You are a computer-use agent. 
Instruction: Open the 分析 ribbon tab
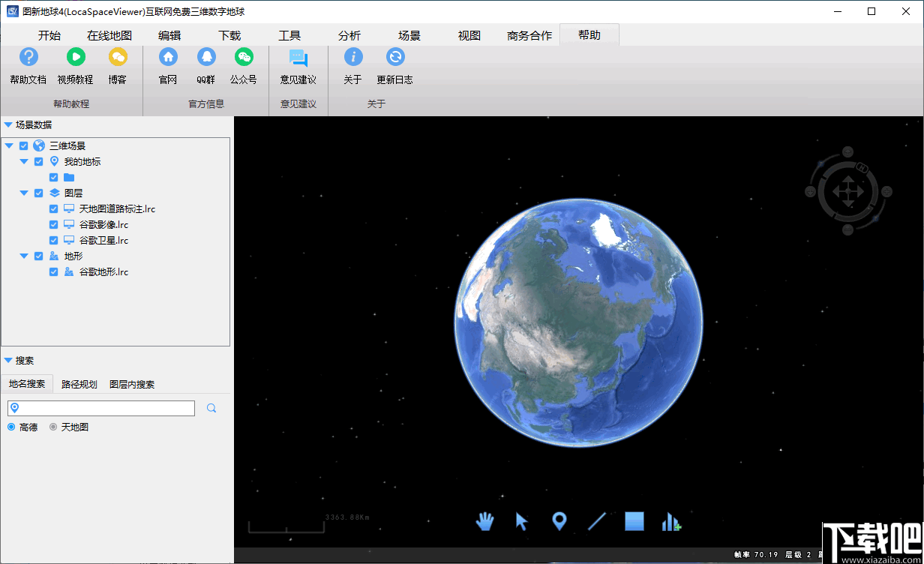click(350, 34)
